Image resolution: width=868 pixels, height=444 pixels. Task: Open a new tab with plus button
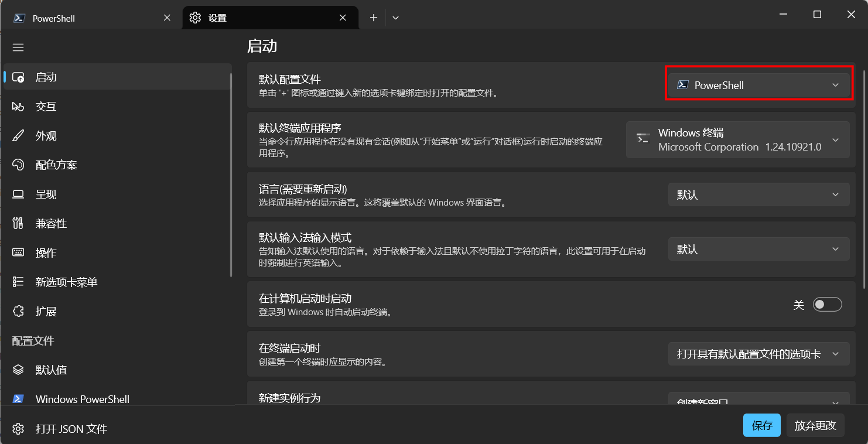click(374, 18)
